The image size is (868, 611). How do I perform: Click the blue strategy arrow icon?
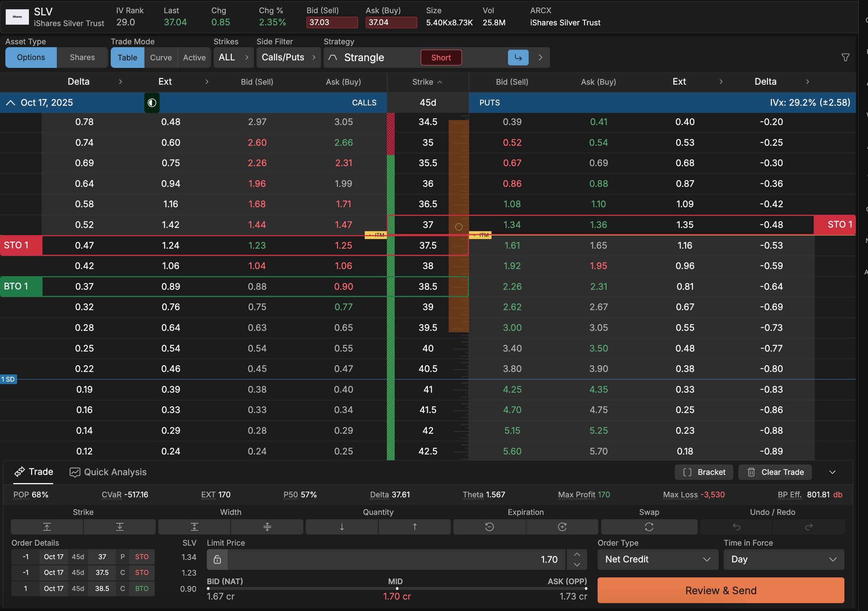(x=518, y=58)
